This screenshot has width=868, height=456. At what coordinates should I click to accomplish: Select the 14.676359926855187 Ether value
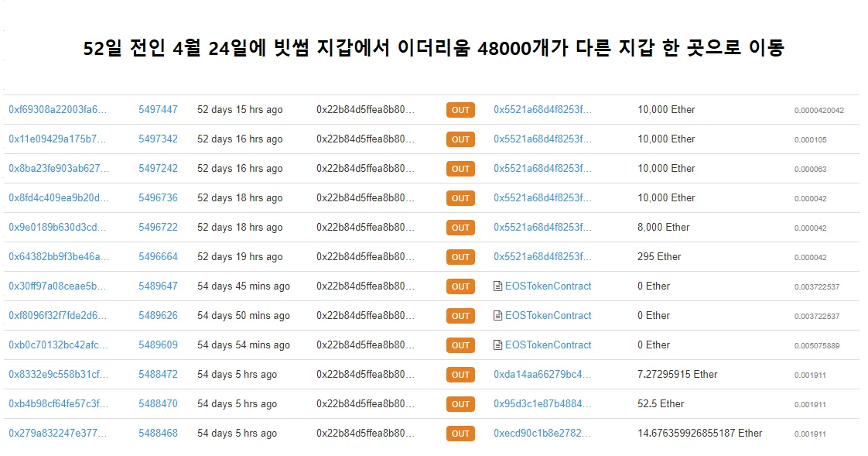click(x=699, y=433)
